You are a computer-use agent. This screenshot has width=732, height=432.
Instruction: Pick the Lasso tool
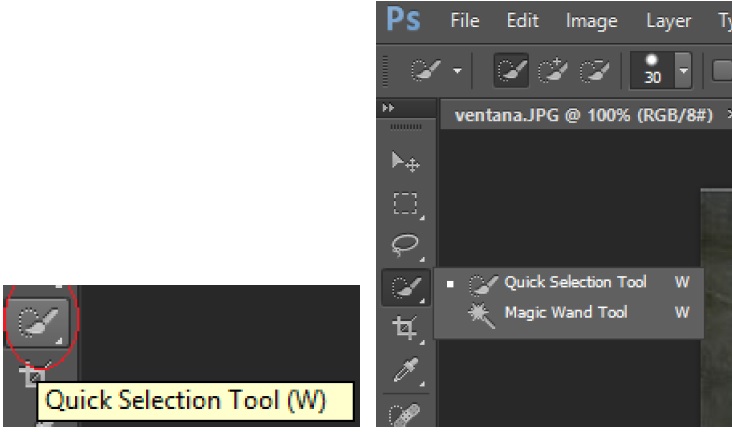tap(405, 245)
